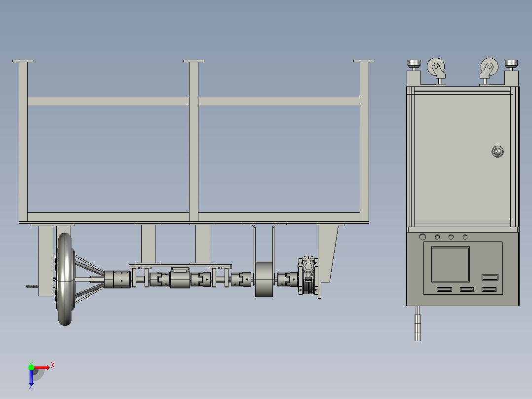Click the red X axis arrow of the triad
This screenshot has width=532, height=399.
[x=42, y=367]
